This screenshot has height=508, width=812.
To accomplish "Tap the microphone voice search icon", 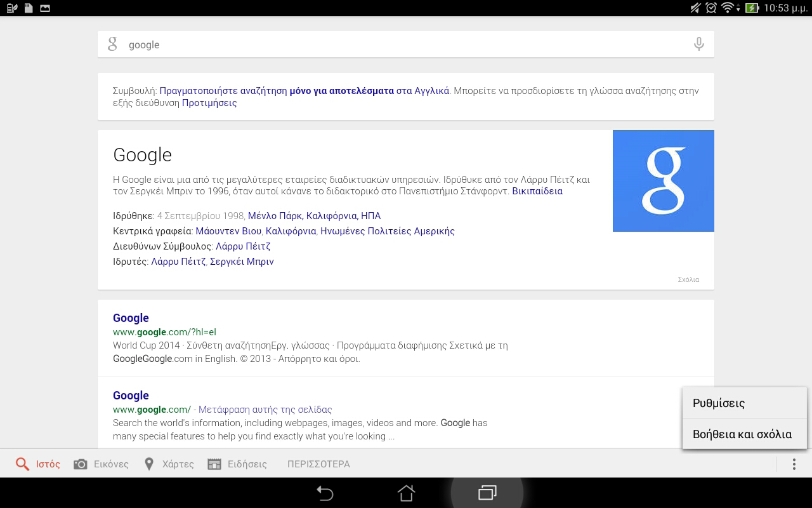I will pyautogui.click(x=698, y=44).
